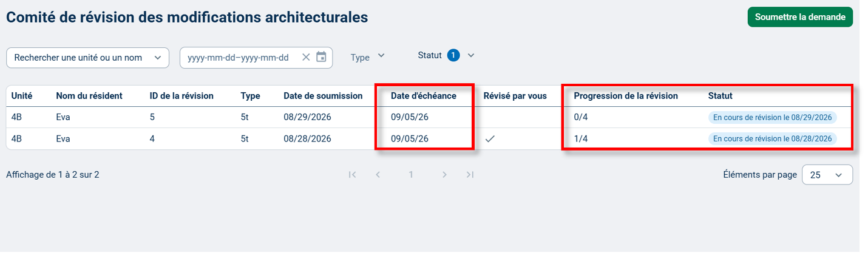Expand the Statut filter dropdown
This screenshot has height=258, width=868.
(x=446, y=55)
